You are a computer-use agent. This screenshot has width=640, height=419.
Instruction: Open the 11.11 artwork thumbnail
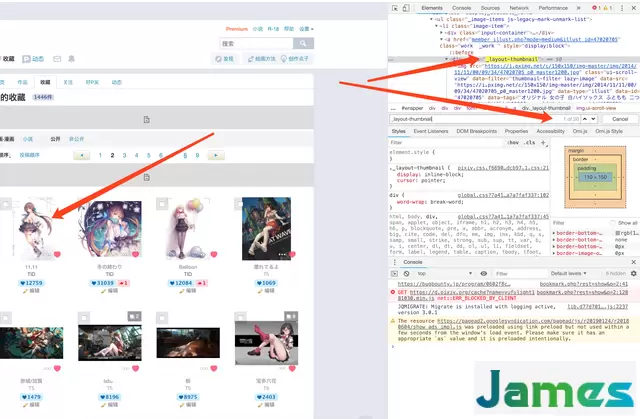(x=32, y=229)
